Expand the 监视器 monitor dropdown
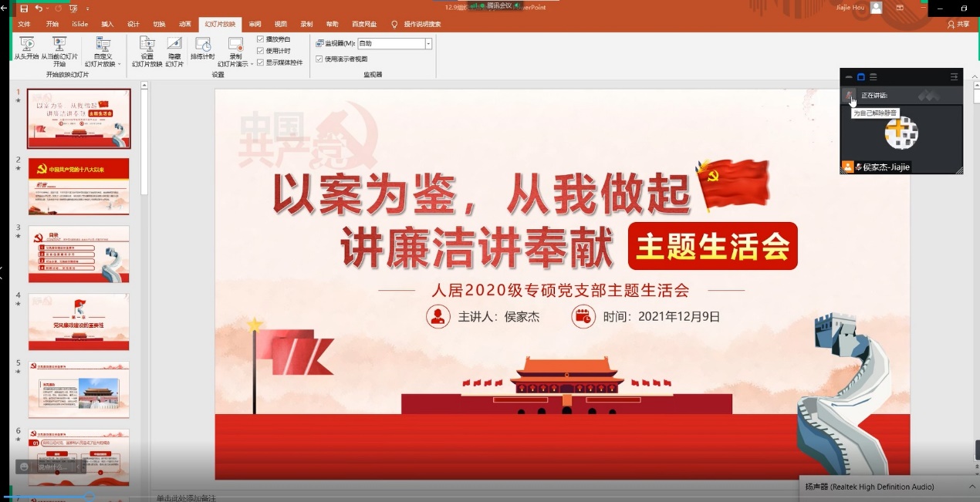980x502 pixels. pos(428,44)
